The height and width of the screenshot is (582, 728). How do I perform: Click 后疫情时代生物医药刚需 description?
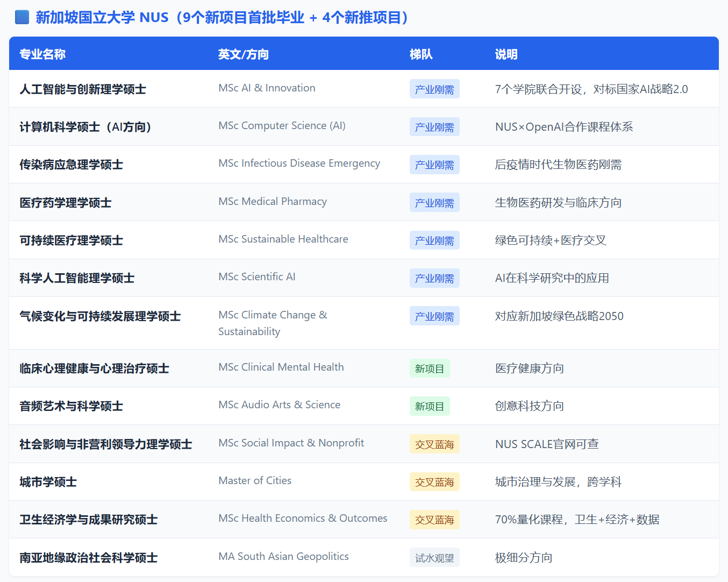click(558, 165)
